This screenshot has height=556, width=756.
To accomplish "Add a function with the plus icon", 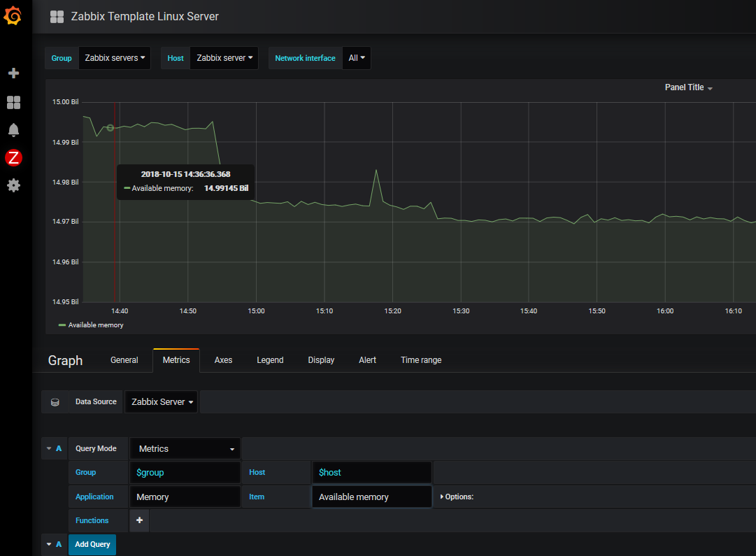I will (x=139, y=520).
